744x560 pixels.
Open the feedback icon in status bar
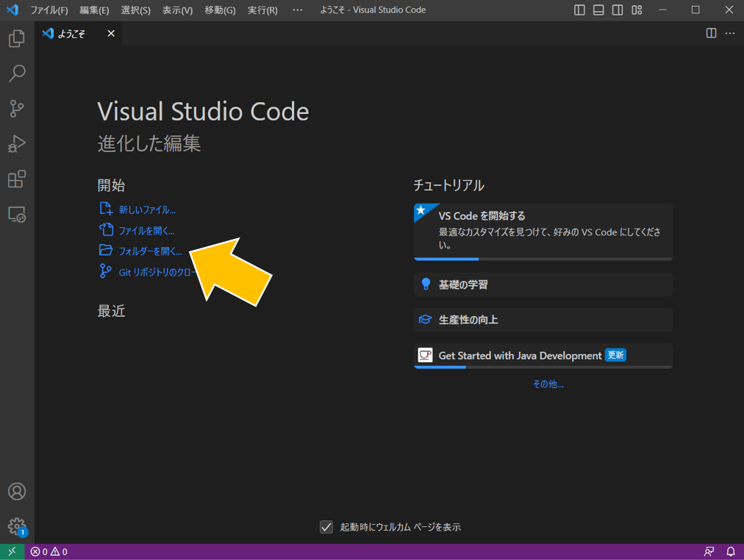pos(709,551)
